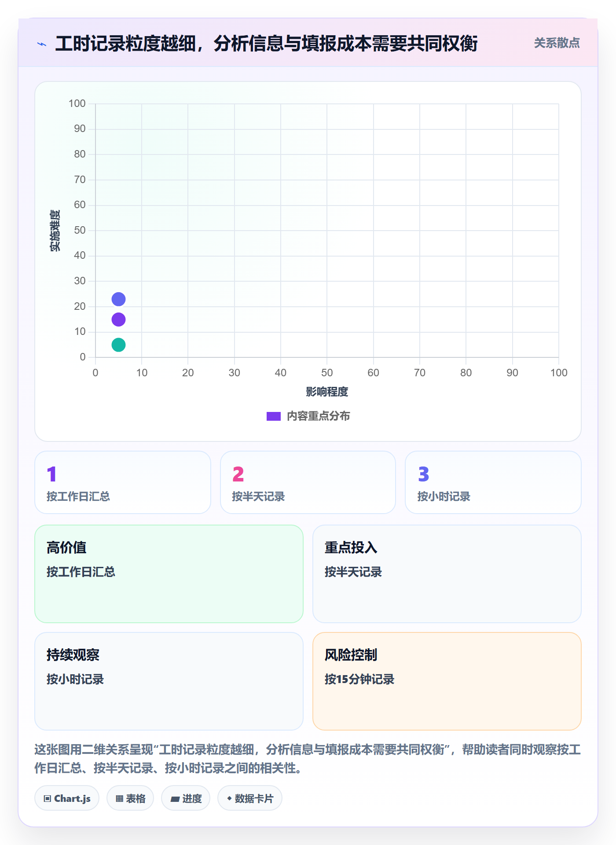Click the Chart.js chip square icon

(48, 798)
